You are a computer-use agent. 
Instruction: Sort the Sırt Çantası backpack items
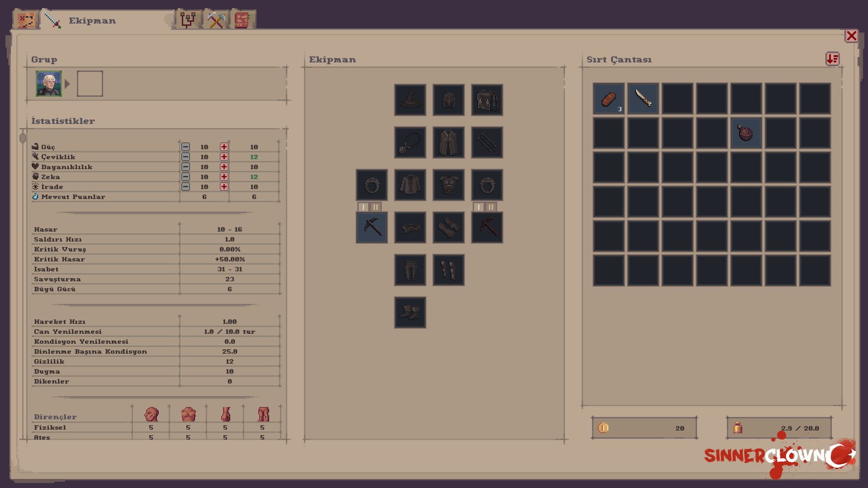[832, 59]
